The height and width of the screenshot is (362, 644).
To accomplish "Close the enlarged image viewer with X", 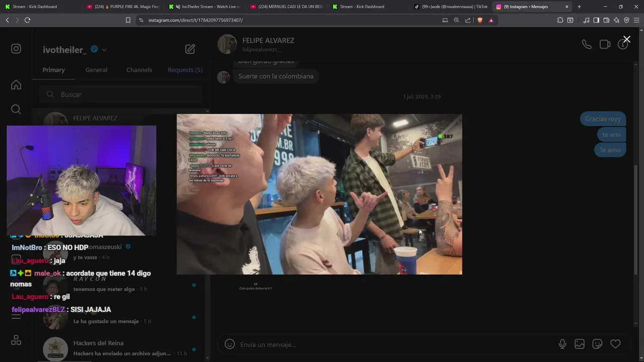I will pos(626,39).
